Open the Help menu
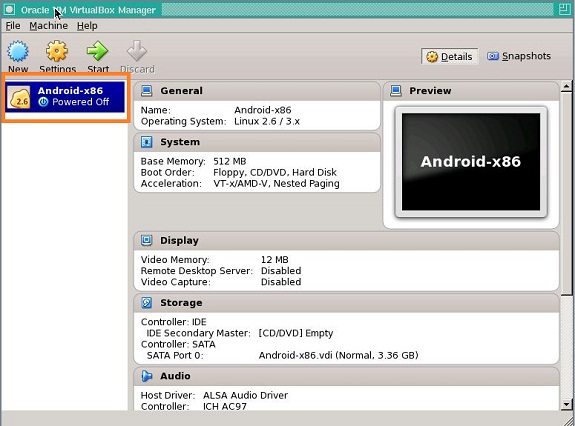The image size is (575, 426). tap(87, 26)
